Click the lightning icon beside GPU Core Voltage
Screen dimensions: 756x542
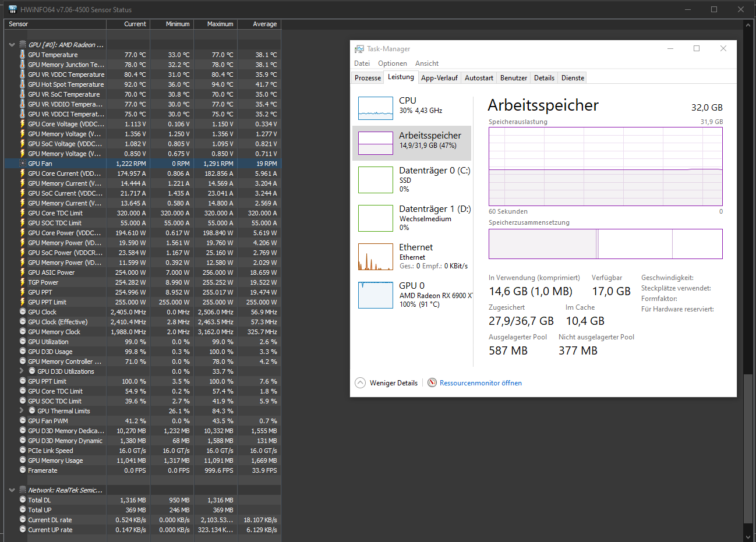[23, 124]
